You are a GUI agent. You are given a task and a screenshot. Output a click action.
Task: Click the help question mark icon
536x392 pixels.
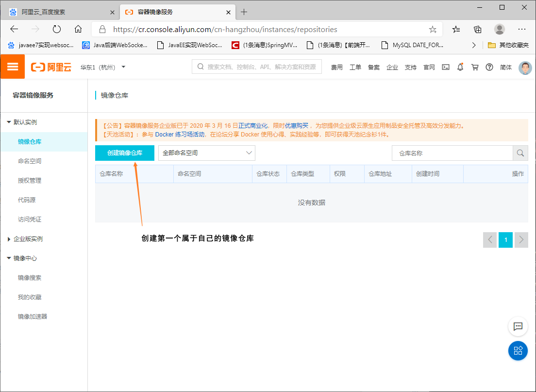(489, 67)
